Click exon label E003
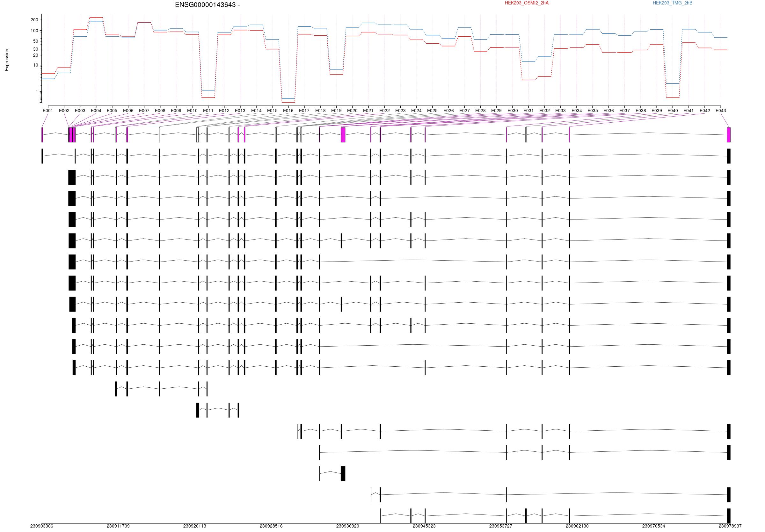This screenshot has height=532, width=765. pyautogui.click(x=80, y=111)
